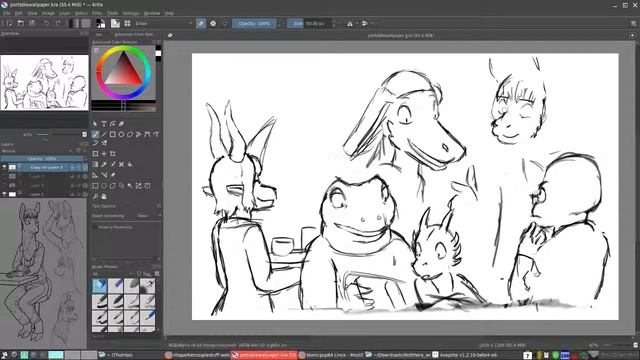Open the Settings menu

(131, 13)
